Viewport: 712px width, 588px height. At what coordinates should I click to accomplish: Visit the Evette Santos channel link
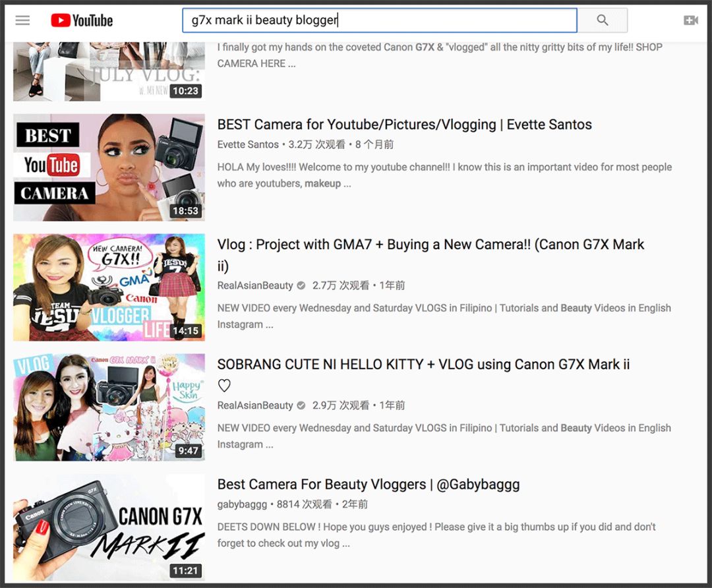click(248, 144)
